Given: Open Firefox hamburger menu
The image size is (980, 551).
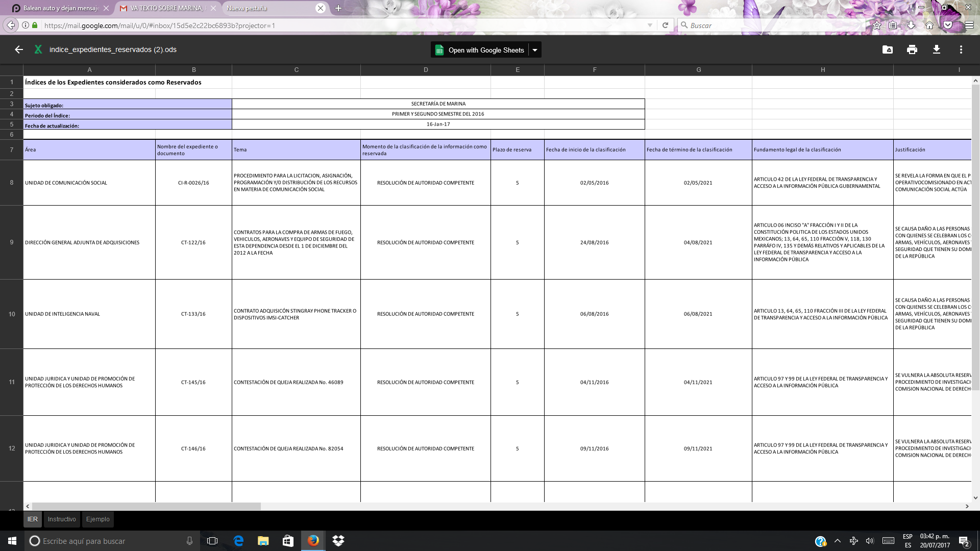Looking at the screenshot, I should [x=969, y=25].
